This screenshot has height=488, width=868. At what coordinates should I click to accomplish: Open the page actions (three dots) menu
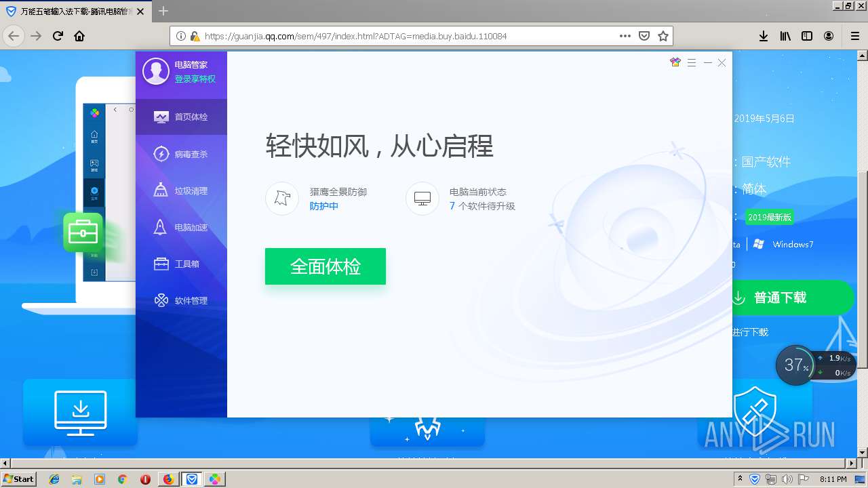[625, 36]
